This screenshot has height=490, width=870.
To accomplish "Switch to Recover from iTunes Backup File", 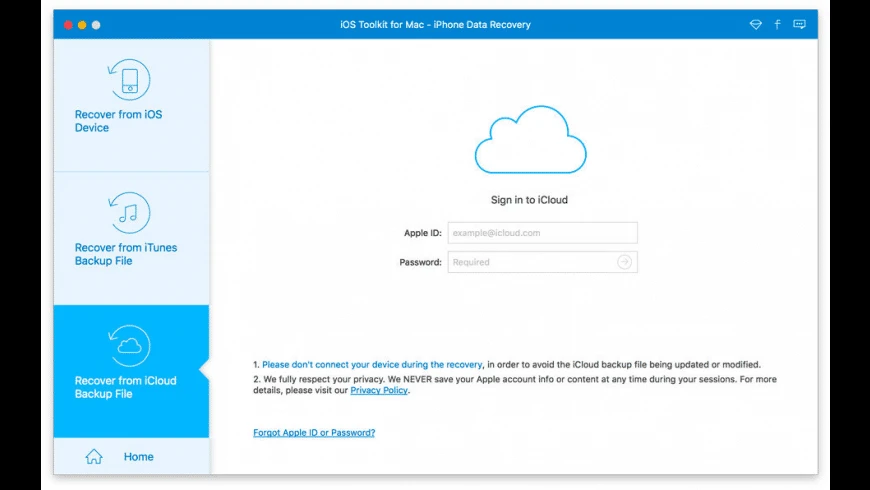I will pos(126,254).
